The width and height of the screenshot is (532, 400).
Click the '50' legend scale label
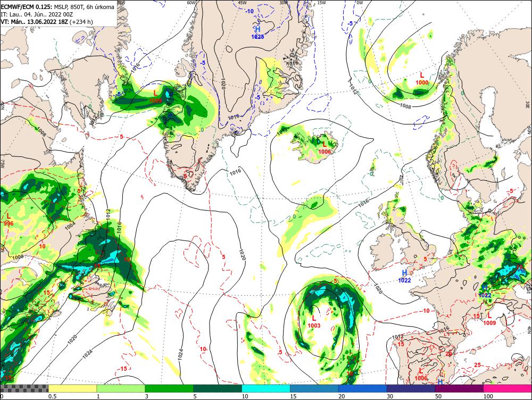tap(438, 396)
